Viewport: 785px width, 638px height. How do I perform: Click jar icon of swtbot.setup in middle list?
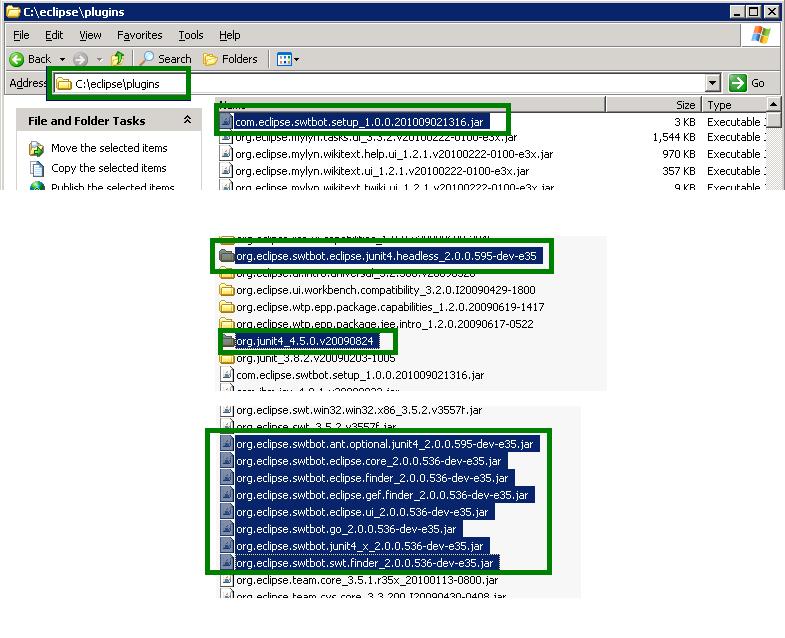[x=227, y=375]
